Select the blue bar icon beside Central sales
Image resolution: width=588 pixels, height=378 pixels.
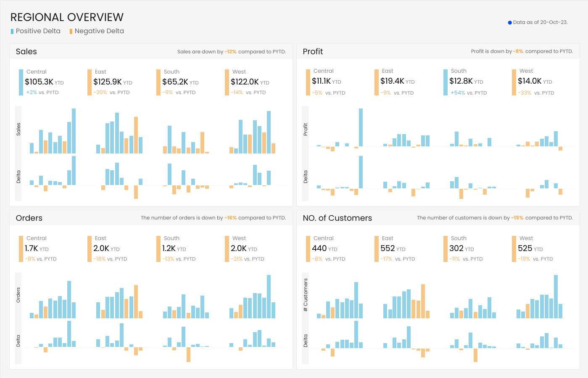pos(20,82)
